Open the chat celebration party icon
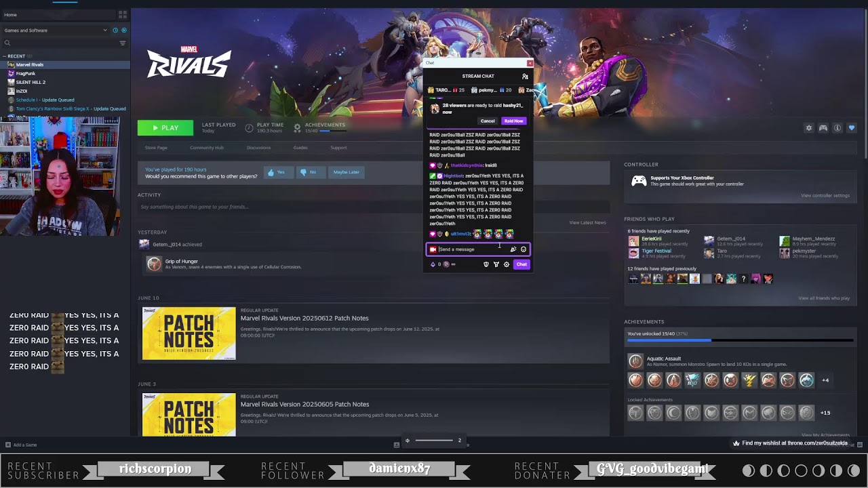Screen dimensions: 868x488 [x=513, y=249]
